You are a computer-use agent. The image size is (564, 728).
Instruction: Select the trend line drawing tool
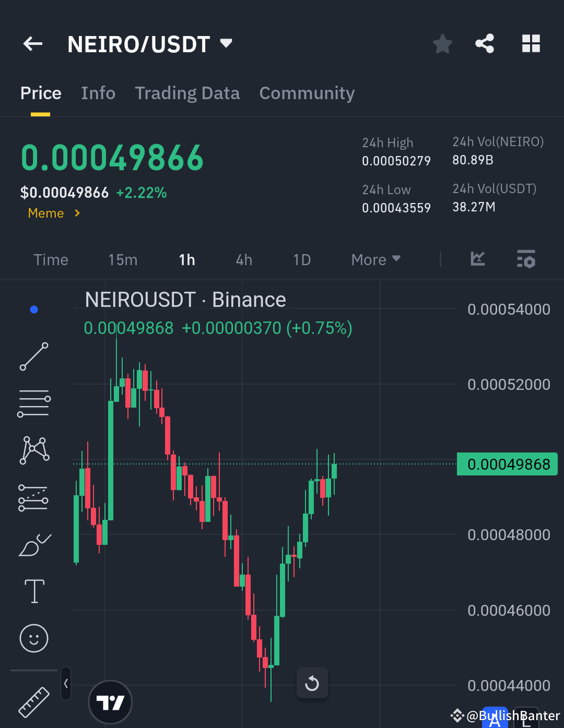click(33, 357)
